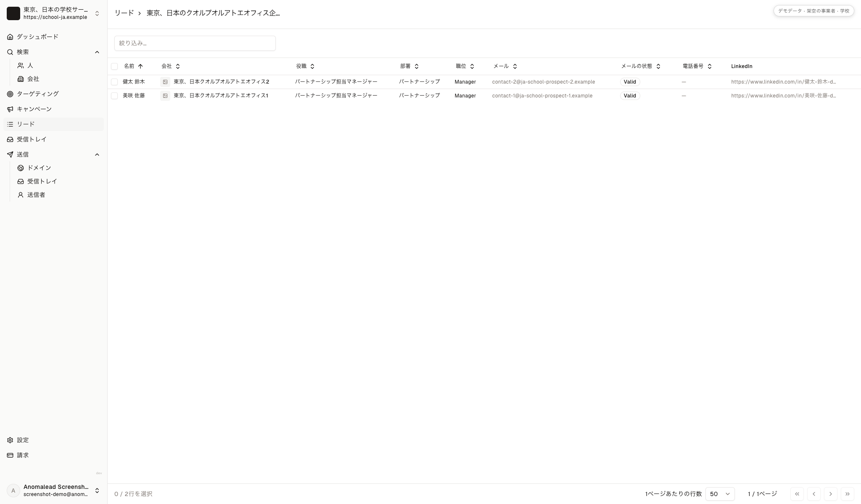Image resolution: width=861 pixels, height=504 pixels.
Task: Open the ダッシュボード home icon
Action: [x=10, y=37]
